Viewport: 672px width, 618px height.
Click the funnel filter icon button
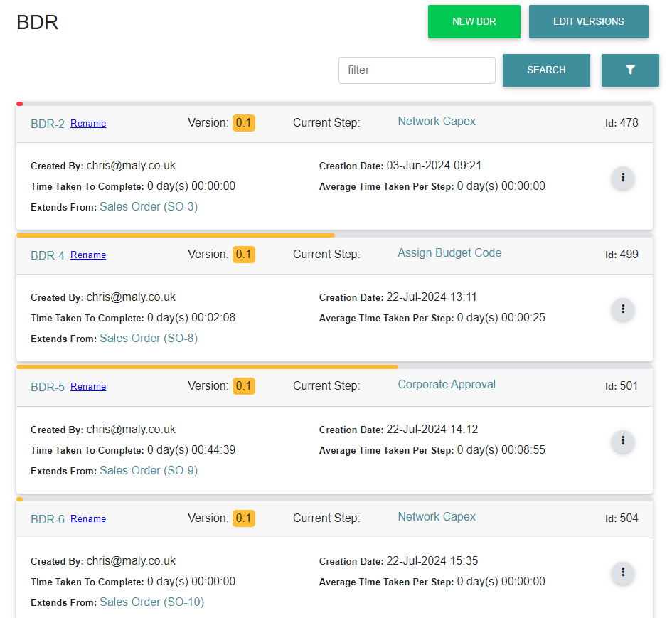click(x=629, y=70)
